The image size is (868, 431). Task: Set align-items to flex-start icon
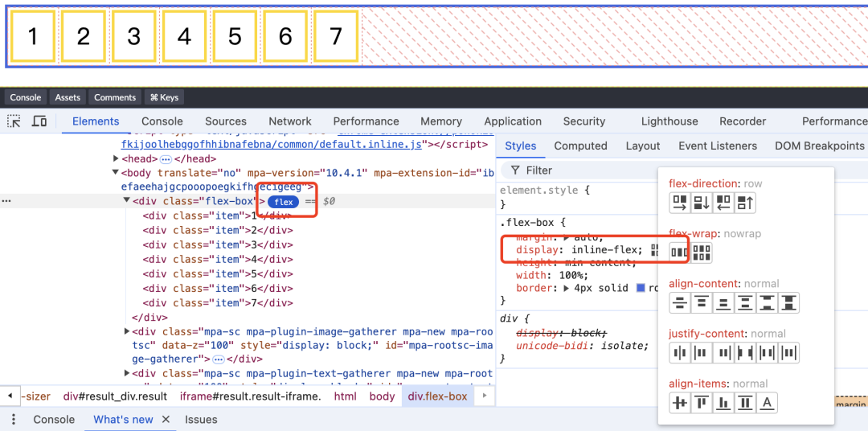tap(702, 403)
